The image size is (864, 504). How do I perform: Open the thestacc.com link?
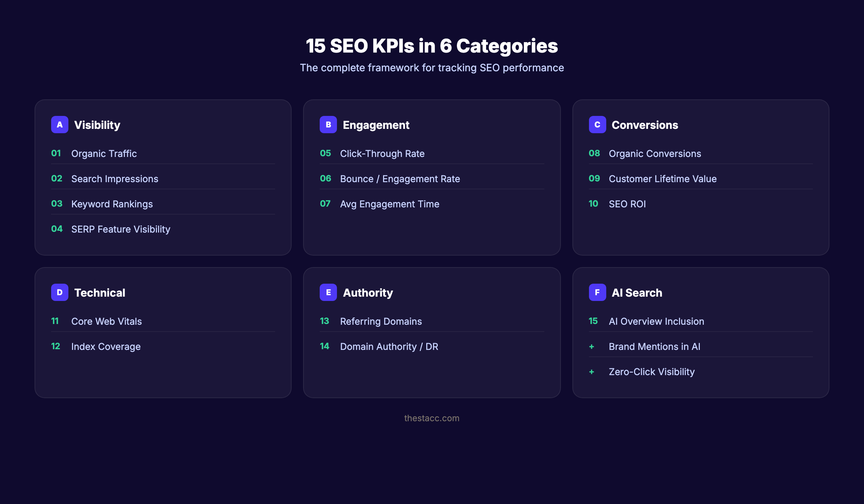tap(432, 418)
